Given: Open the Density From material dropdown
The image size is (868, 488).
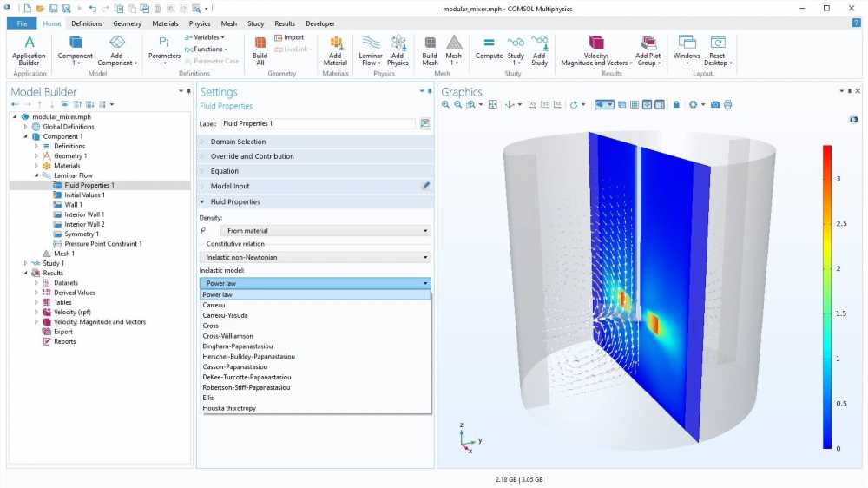Looking at the screenshot, I should click(x=325, y=231).
